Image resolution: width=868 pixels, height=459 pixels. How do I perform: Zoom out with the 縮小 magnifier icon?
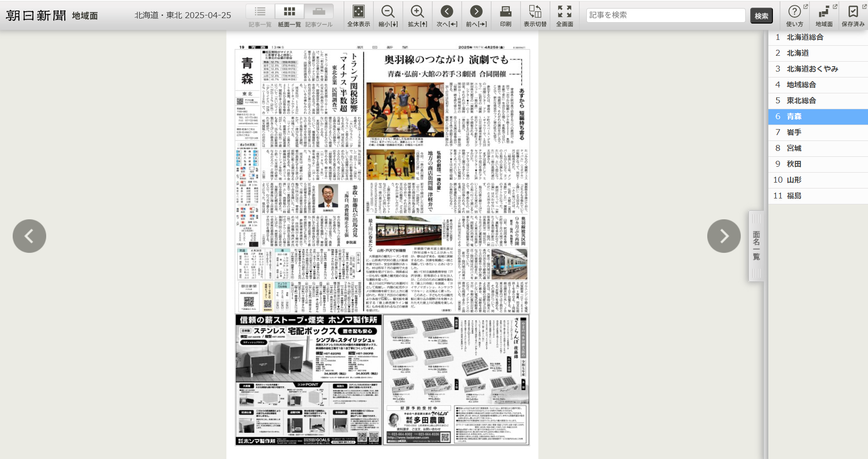click(388, 12)
